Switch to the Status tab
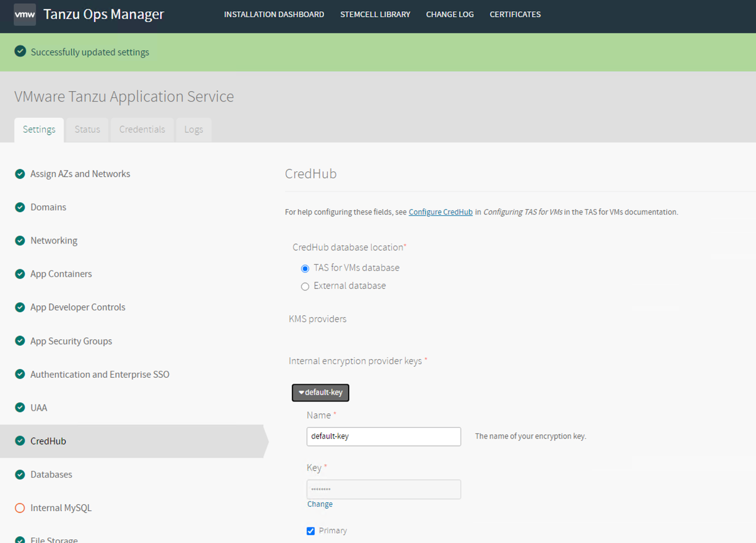The image size is (756, 543). coord(87,130)
